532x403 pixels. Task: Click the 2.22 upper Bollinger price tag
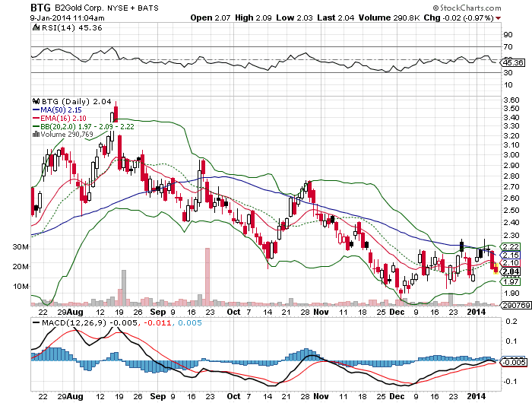tap(511, 247)
